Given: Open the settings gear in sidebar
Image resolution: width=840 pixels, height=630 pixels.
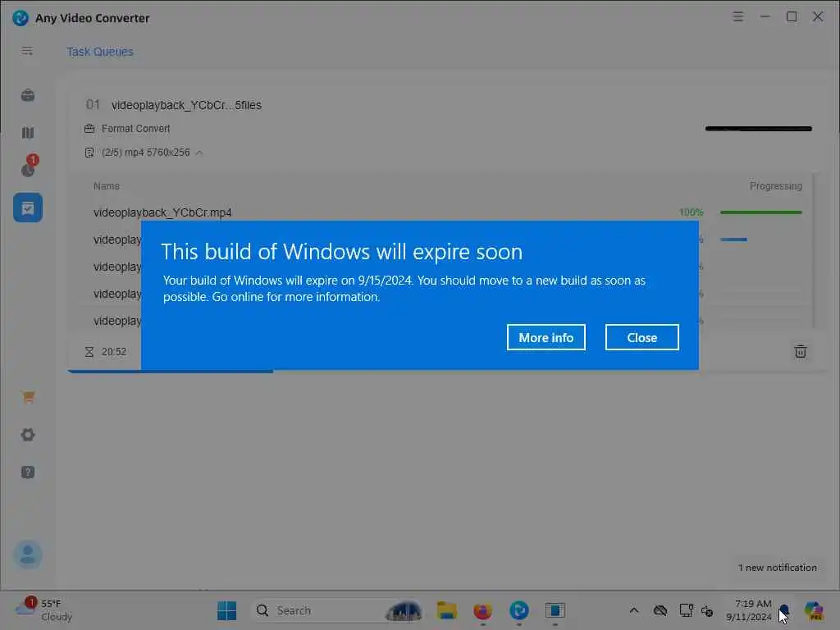Looking at the screenshot, I should click(x=28, y=435).
